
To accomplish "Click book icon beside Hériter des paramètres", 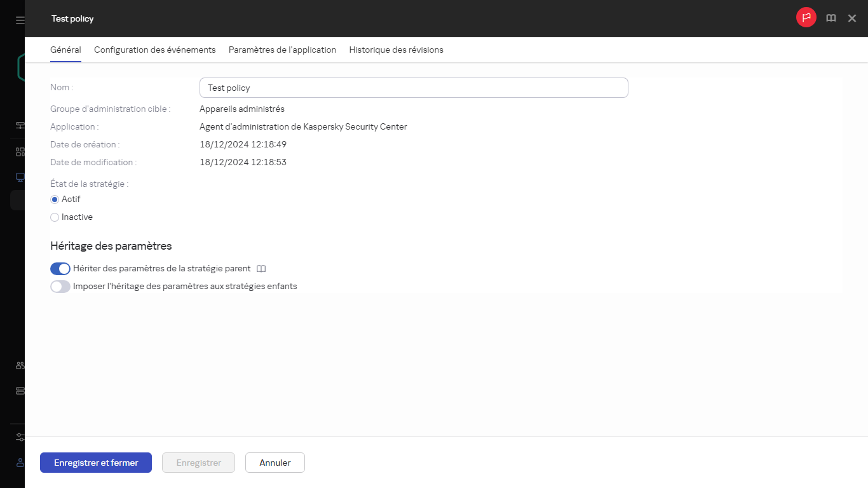I will tap(261, 269).
